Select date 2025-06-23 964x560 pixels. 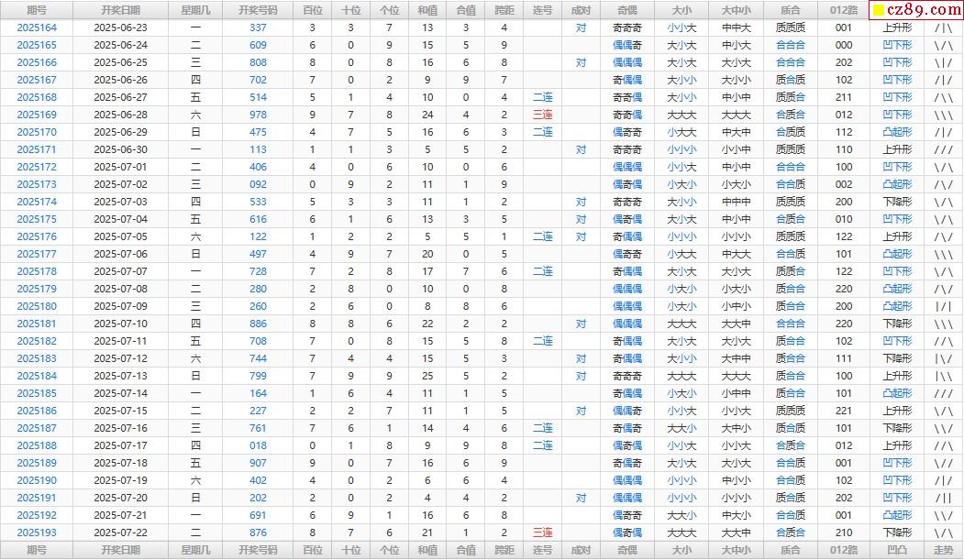(x=120, y=27)
